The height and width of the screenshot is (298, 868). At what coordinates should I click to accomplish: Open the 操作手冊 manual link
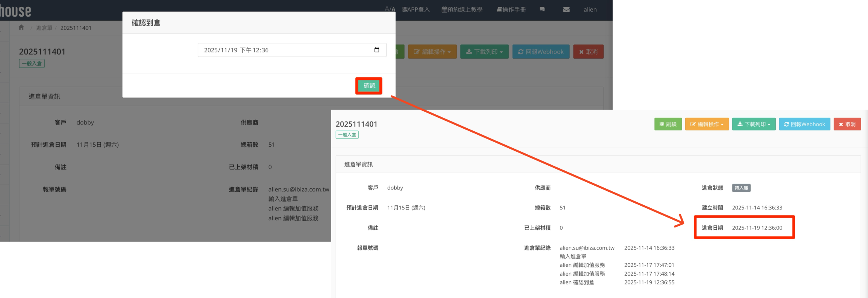511,10
